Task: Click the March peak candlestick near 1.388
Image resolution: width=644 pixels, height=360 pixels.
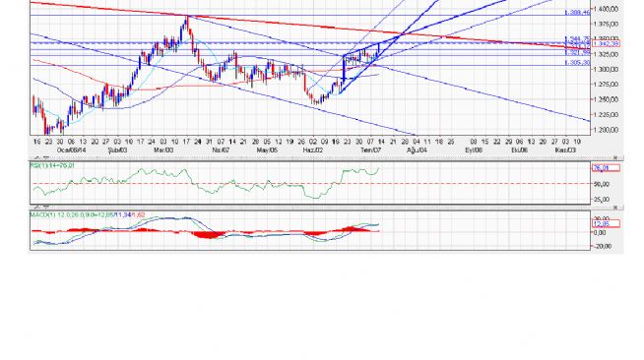Action: coord(187,23)
